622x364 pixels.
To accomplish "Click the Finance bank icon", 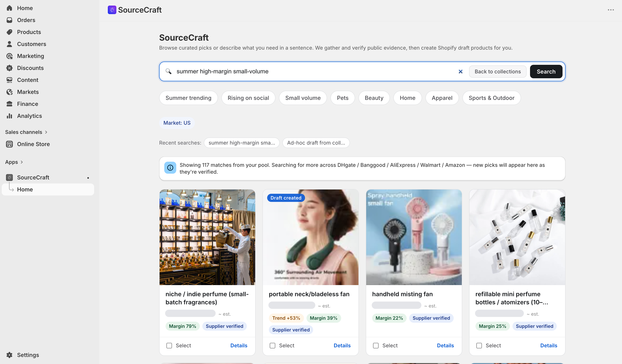I will (9, 104).
